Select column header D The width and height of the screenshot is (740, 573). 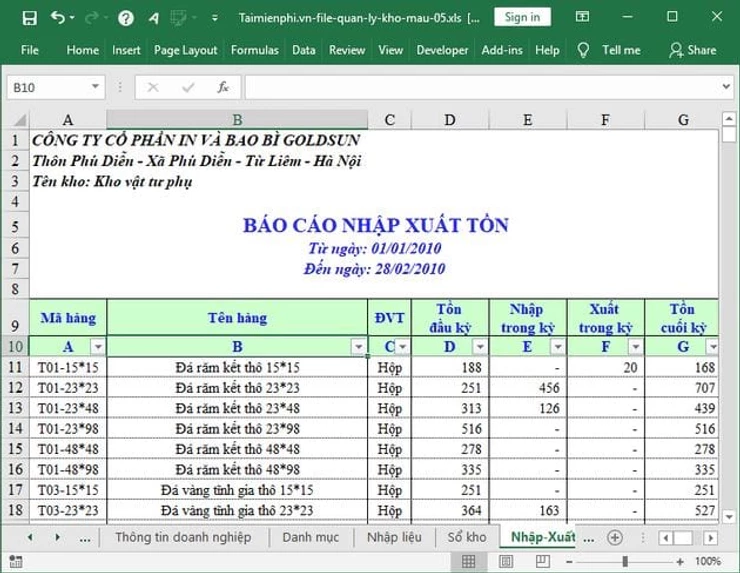pos(450,120)
